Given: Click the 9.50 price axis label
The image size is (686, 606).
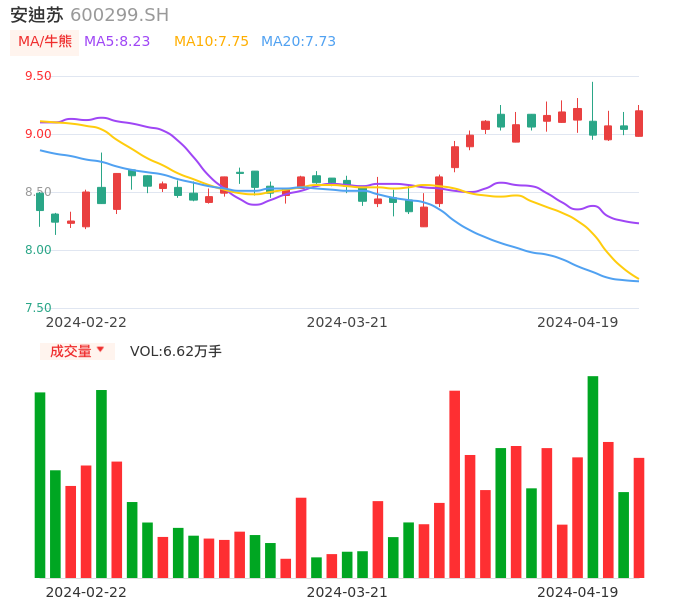Looking at the screenshot, I should [38, 76].
